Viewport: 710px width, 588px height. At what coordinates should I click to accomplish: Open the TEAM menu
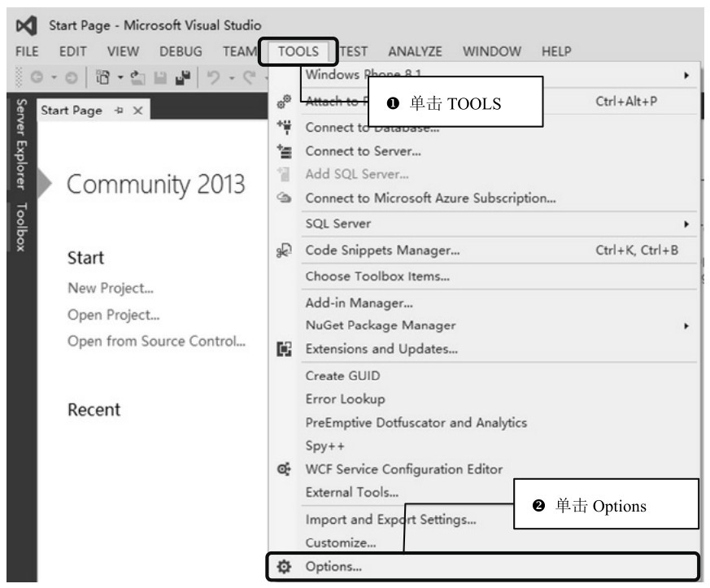(x=240, y=51)
